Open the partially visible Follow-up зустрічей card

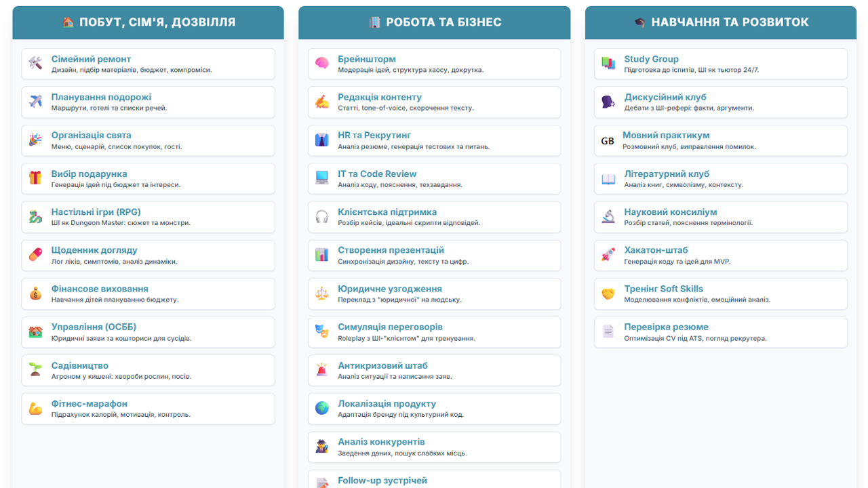point(434,480)
